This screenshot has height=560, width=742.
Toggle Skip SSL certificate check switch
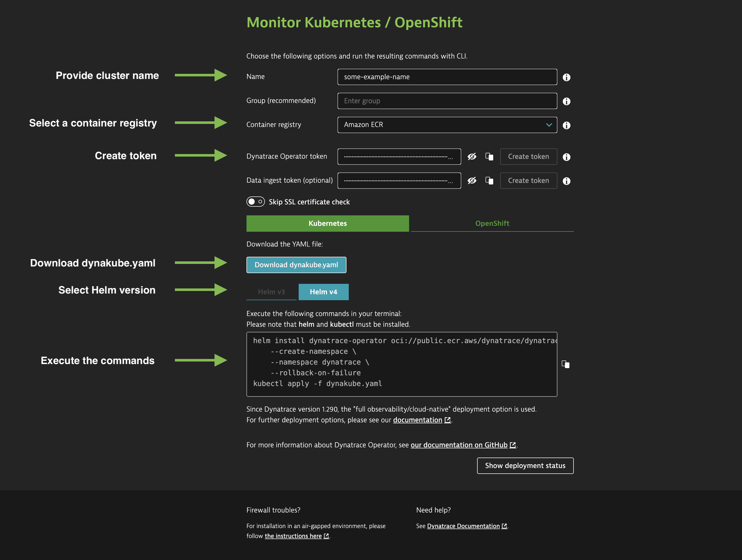point(256,202)
